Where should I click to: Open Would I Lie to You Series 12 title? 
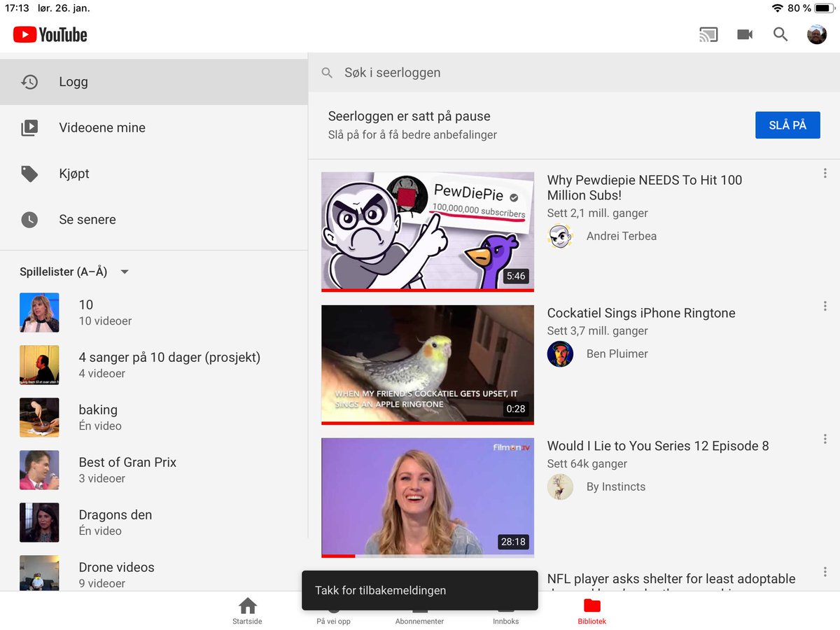tap(658, 446)
